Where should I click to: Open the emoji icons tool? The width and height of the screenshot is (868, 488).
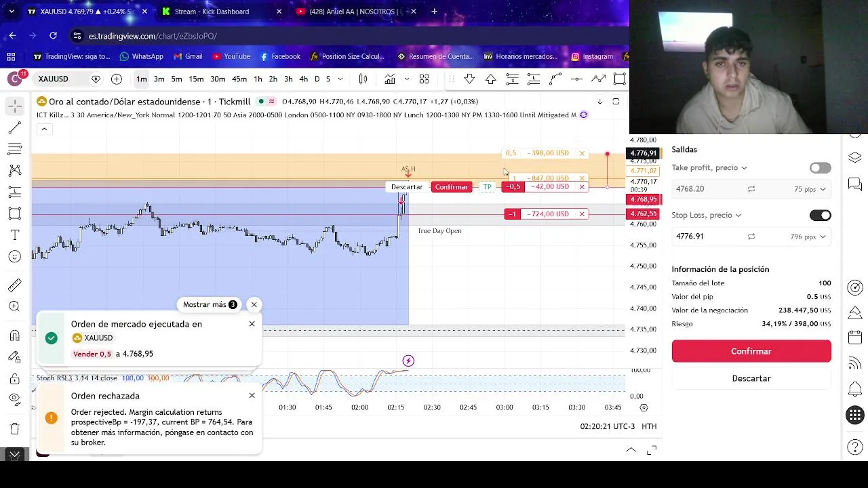tap(14, 256)
